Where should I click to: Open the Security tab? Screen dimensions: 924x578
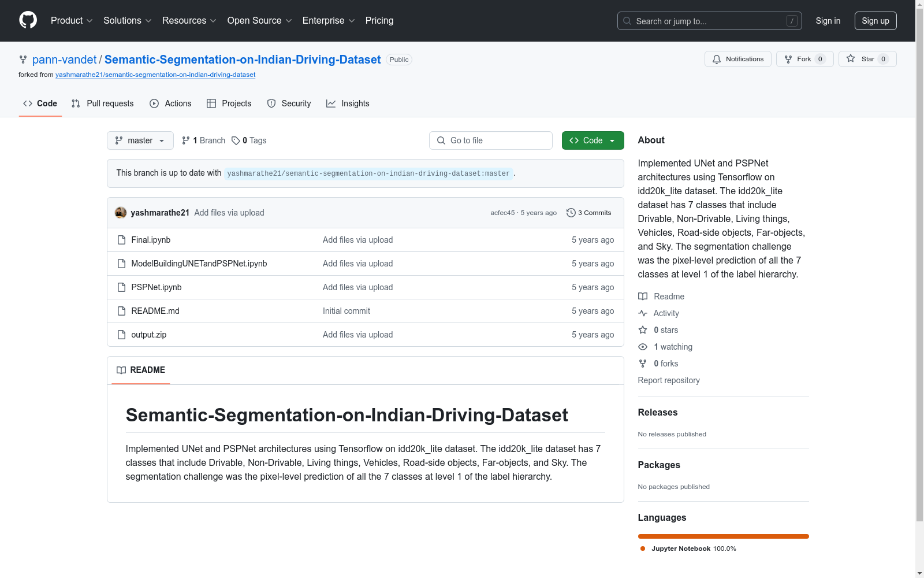point(289,103)
